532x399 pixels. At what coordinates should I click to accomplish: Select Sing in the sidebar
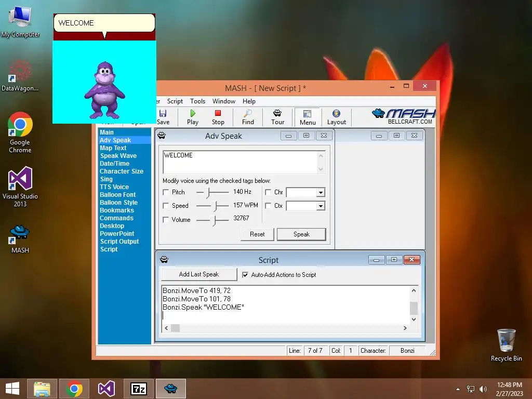106,179
